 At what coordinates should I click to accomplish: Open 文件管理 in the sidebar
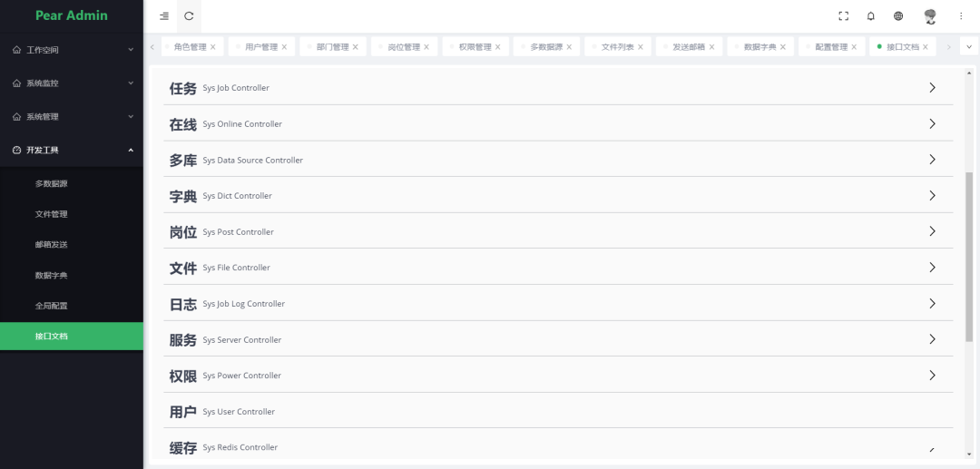click(x=72, y=214)
